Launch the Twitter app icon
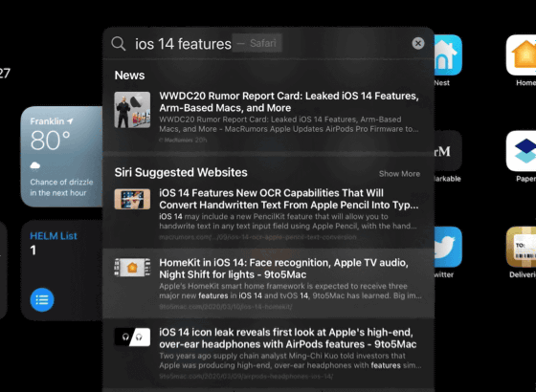Viewport: 536px width, 392px height. coord(448,247)
